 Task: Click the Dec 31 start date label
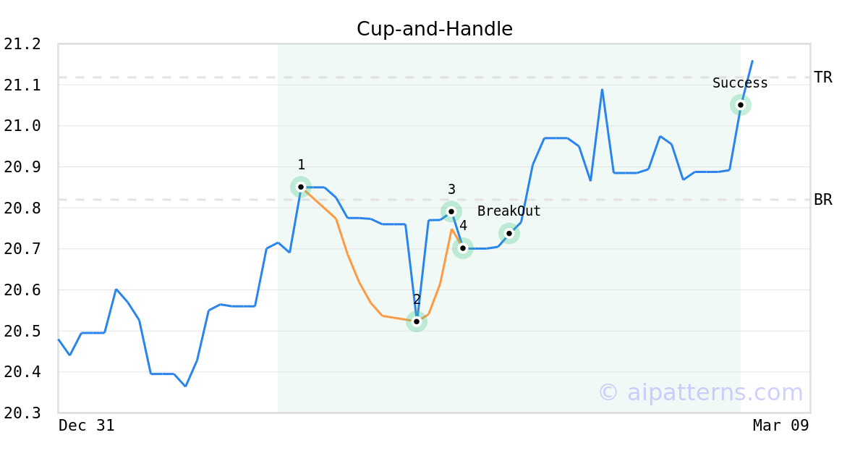pyautogui.click(x=86, y=426)
